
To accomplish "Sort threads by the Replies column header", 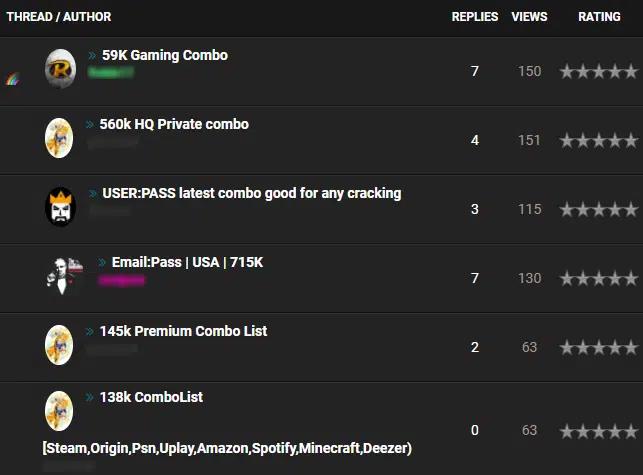I will coord(475,17).
